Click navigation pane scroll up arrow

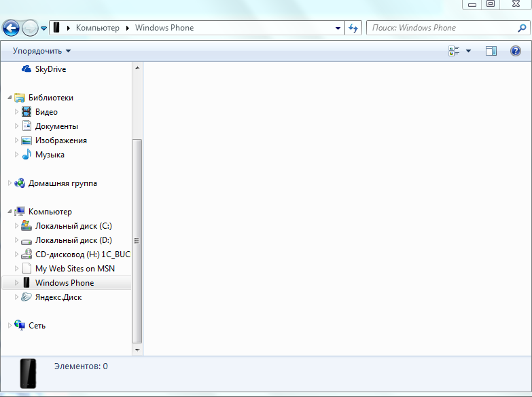(x=137, y=68)
